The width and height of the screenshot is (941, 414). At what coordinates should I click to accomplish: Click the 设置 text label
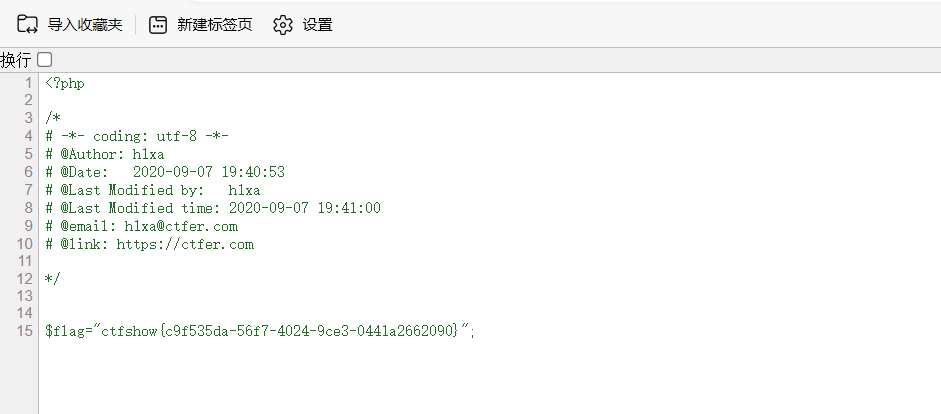click(317, 25)
